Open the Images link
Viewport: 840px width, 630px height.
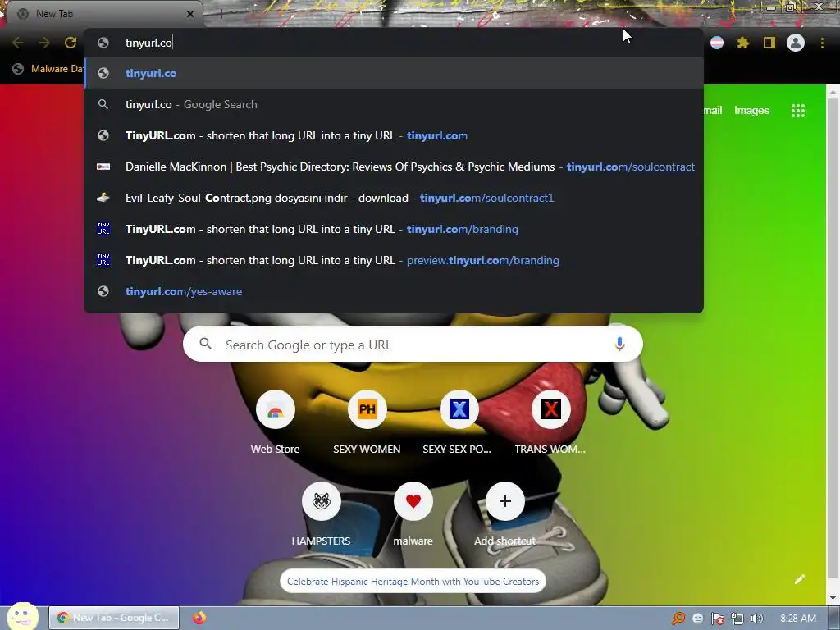pyautogui.click(x=751, y=111)
